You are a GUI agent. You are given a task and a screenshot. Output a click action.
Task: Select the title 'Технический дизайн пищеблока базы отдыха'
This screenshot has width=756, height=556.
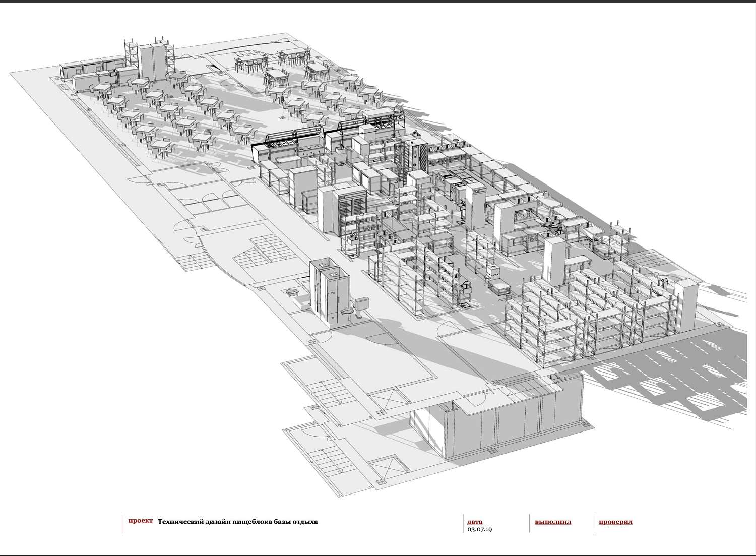238,522
